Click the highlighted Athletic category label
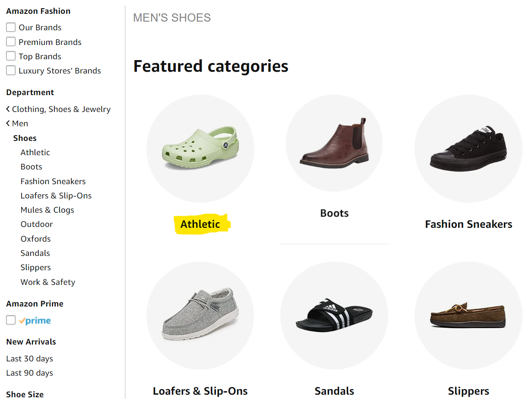 point(200,224)
